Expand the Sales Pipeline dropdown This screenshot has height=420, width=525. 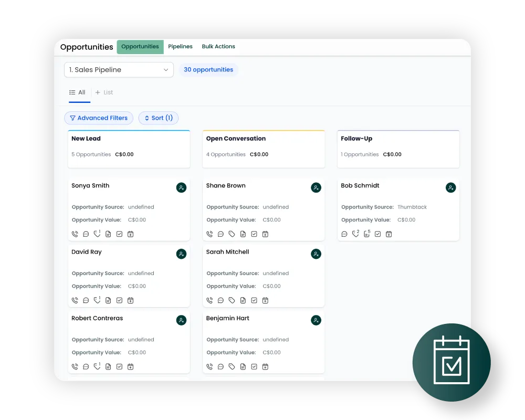tap(119, 70)
